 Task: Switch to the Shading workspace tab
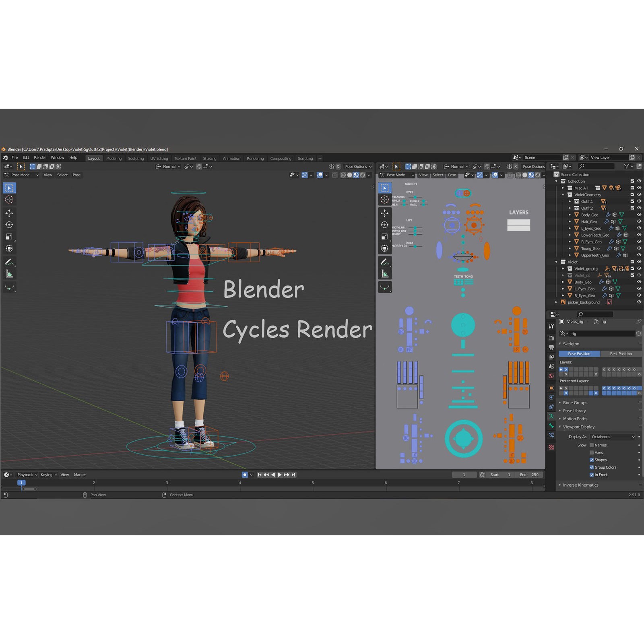coord(210,159)
